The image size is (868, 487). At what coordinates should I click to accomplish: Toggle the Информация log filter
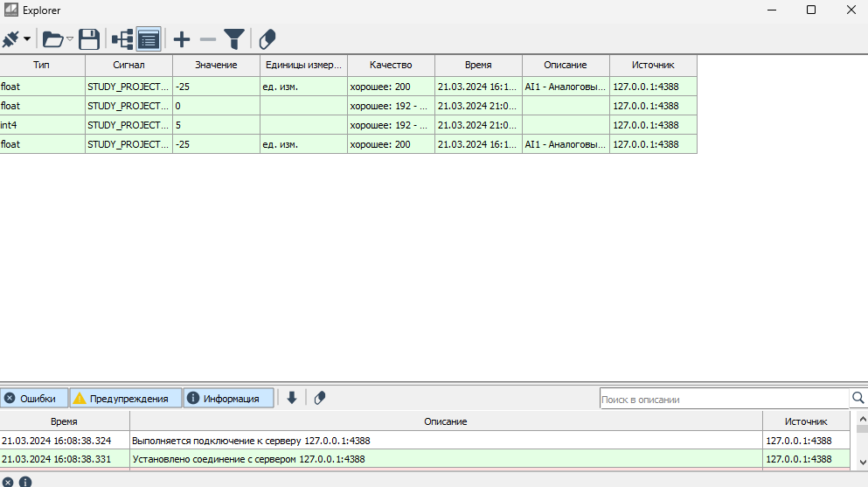(229, 399)
